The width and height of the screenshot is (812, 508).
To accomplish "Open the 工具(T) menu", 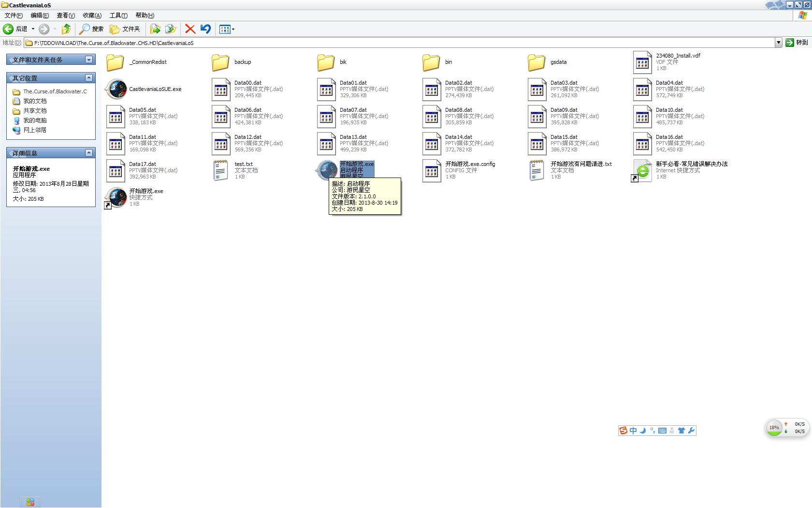I will click(118, 15).
